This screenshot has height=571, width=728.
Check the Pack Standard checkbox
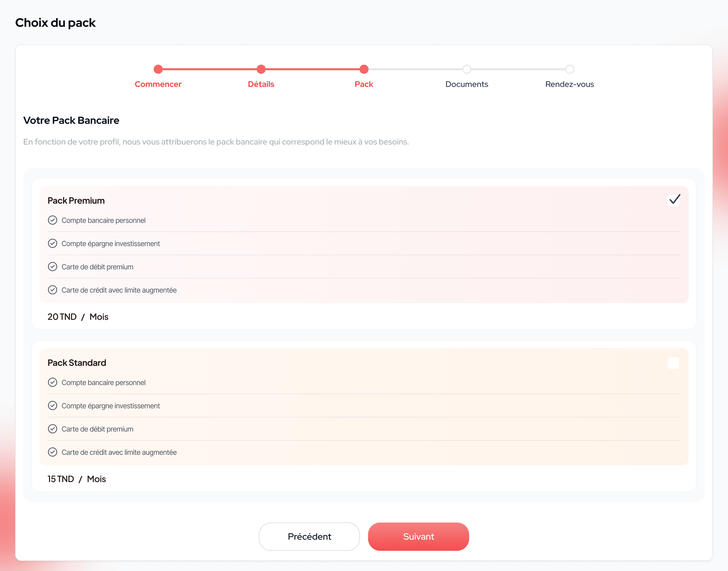click(673, 363)
